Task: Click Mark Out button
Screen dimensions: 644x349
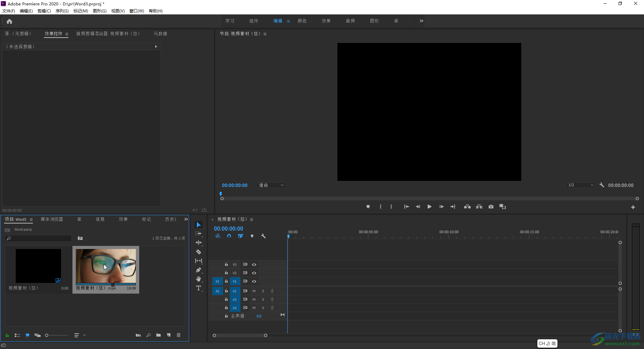Action: 391,207
